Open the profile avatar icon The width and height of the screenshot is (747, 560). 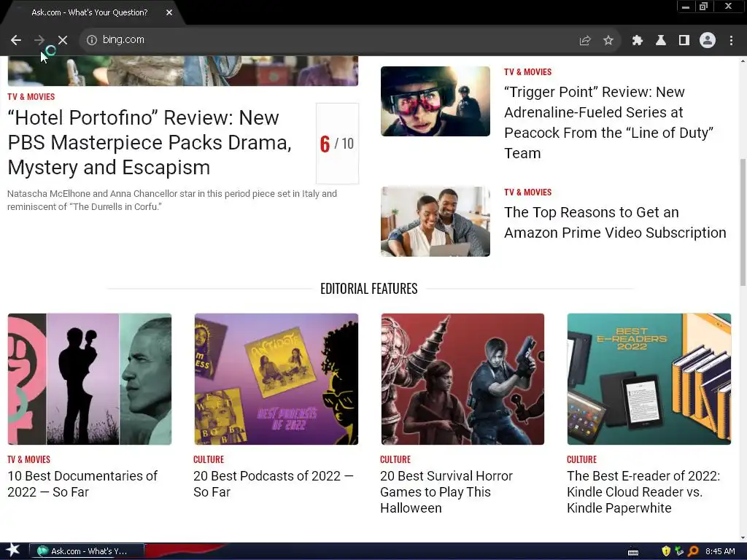[708, 41]
